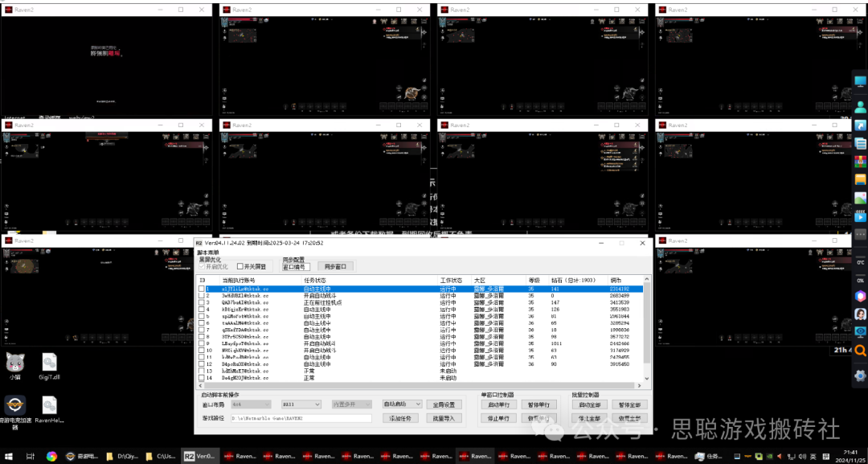The image size is (868, 464).
Task: Select the GigiT.dll file icon on desktop
Action: pos(49,363)
